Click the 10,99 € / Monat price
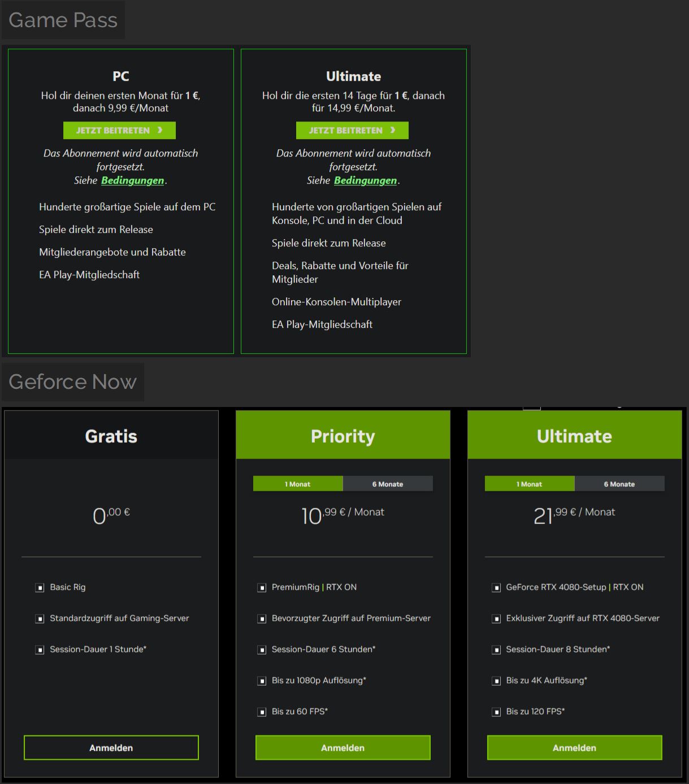The height and width of the screenshot is (784, 689). pos(343,515)
